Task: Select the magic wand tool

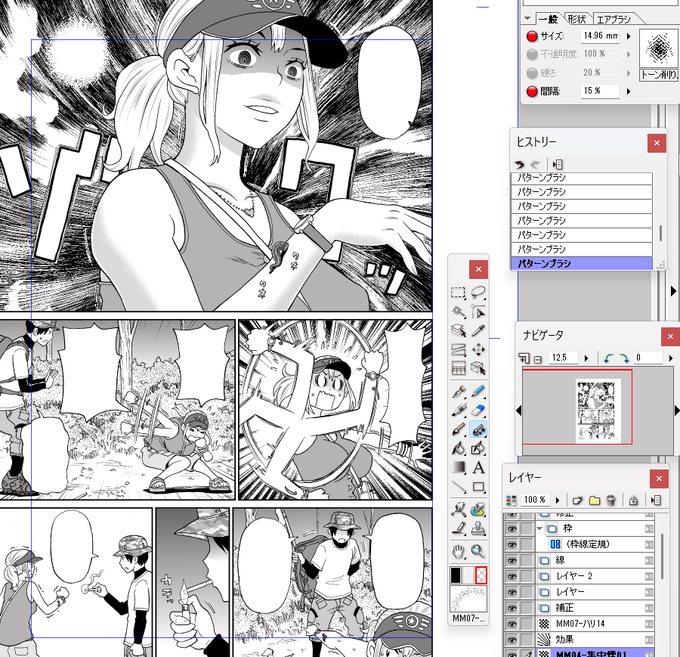Action: click(458, 312)
